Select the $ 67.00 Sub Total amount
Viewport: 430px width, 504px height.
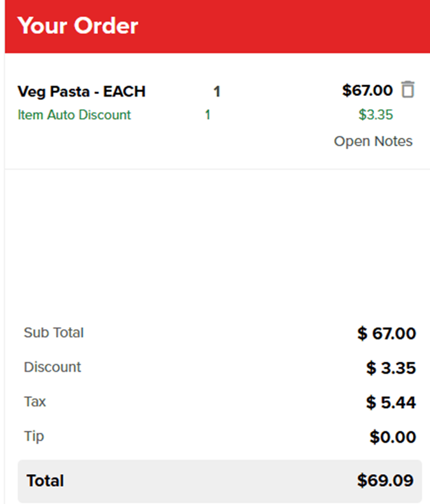click(x=386, y=334)
